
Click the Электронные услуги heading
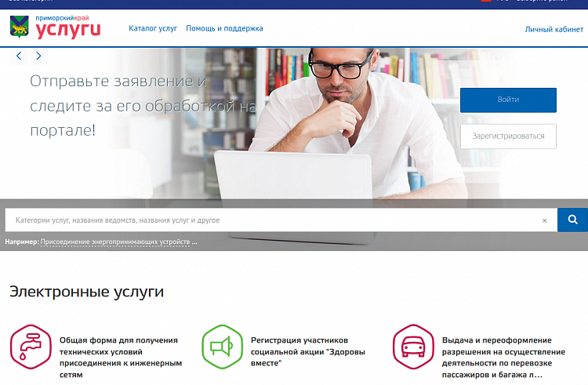tap(86, 292)
